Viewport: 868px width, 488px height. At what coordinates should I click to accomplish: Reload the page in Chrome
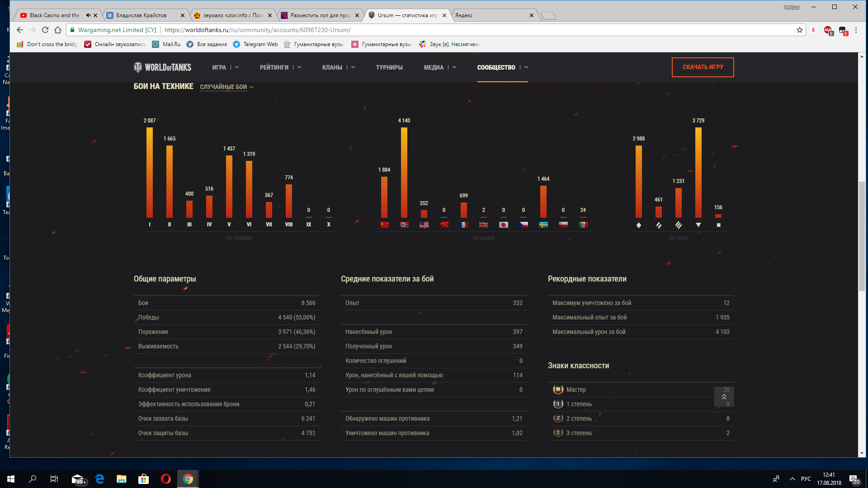45,30
